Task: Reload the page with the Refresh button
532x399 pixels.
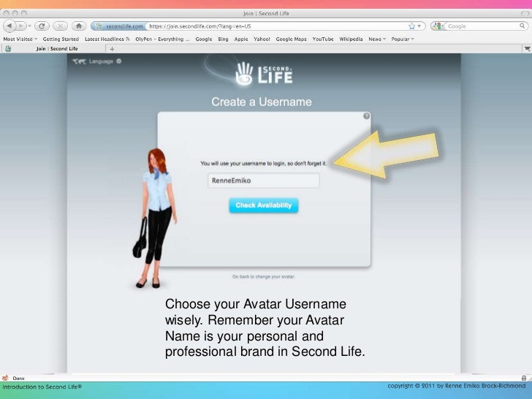Action: pyautogui.click(x=42, y=26)
